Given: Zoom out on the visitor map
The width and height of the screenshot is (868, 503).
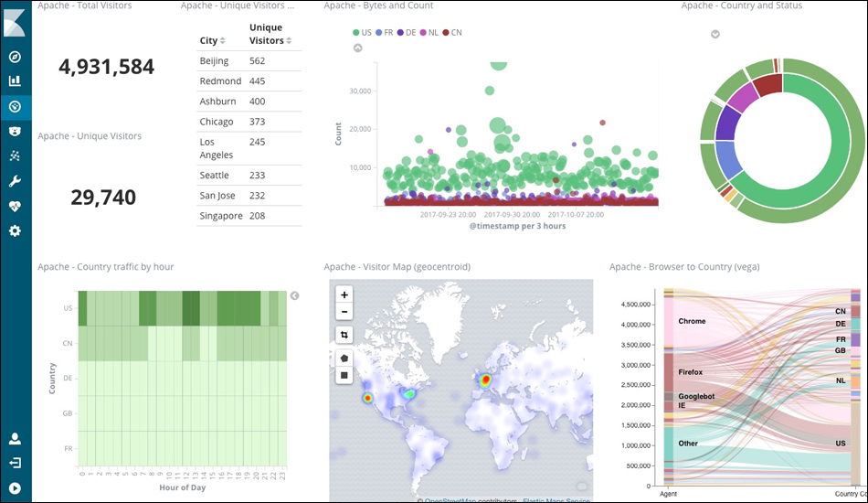Looking at the screenshot, I should 344,312.
